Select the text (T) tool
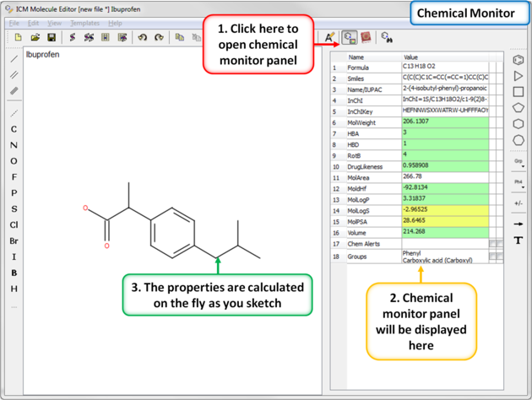Viewport: 532px width, 400px height. (x=518, y=241)
